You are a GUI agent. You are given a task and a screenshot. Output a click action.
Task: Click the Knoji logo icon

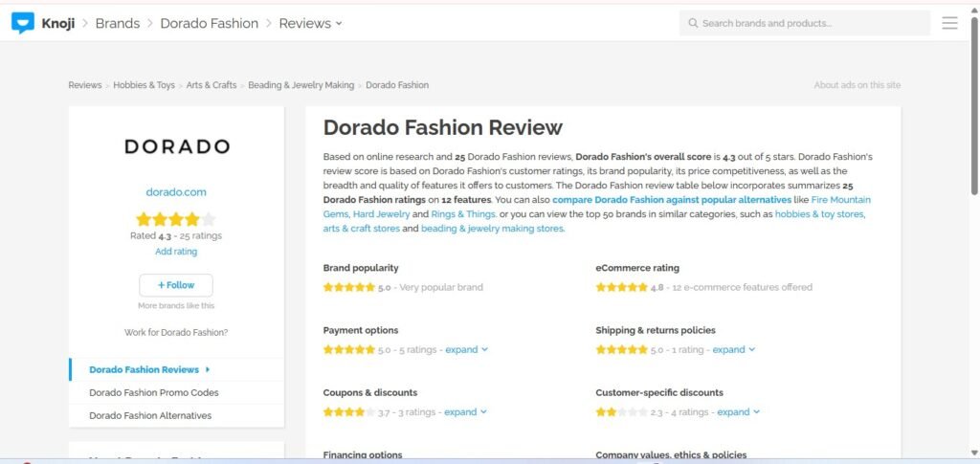23,23
